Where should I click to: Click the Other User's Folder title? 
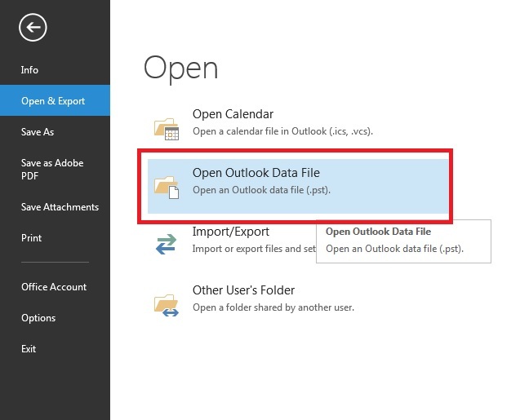[x=243, y=290]
